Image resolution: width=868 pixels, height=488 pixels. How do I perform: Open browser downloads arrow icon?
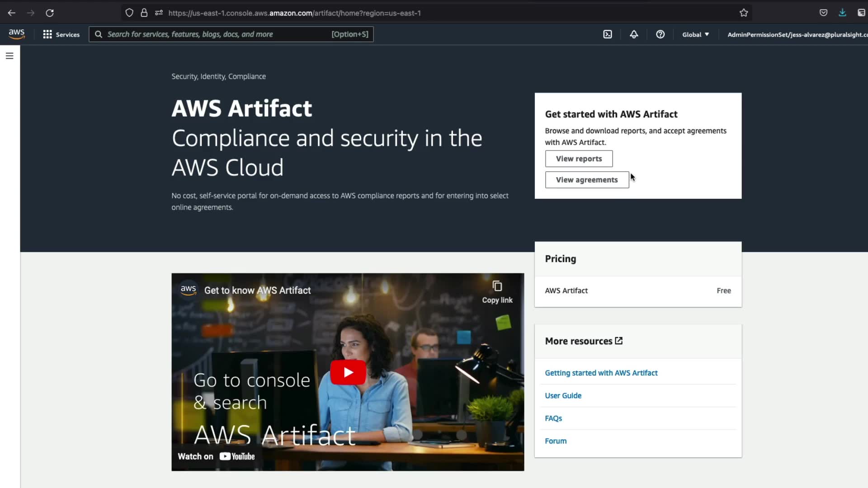pos(842,13)
